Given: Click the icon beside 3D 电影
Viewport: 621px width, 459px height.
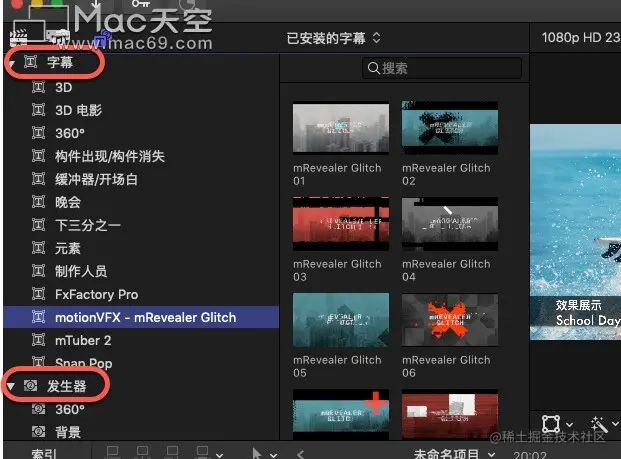Looking at the screenshot, I should [x=38, y=110].
